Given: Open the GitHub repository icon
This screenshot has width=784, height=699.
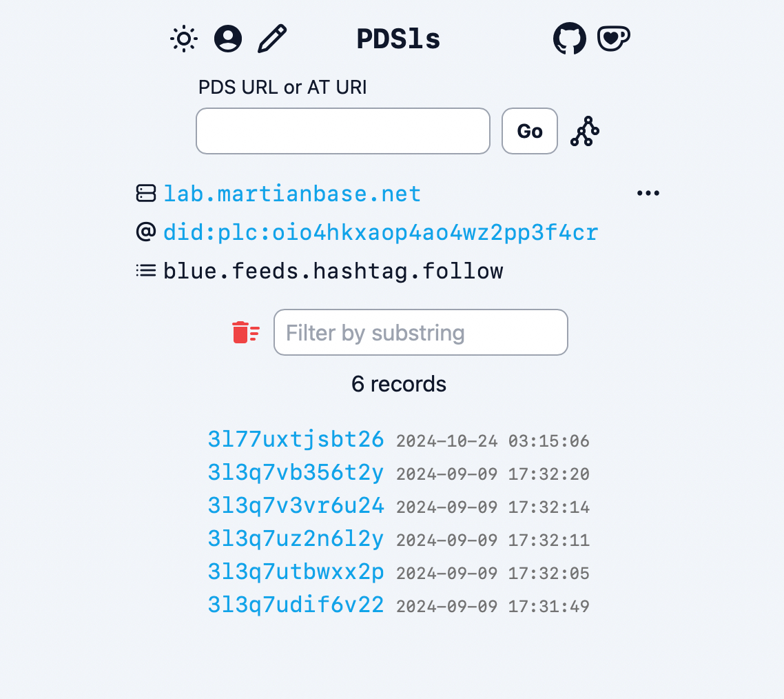Looking at the screenshot, I should tap(570, 39).
